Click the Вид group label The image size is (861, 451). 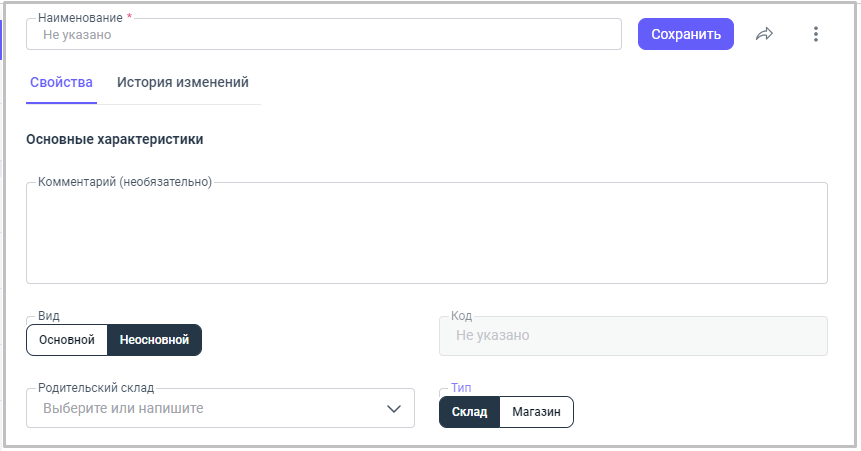tap(48, 316)
